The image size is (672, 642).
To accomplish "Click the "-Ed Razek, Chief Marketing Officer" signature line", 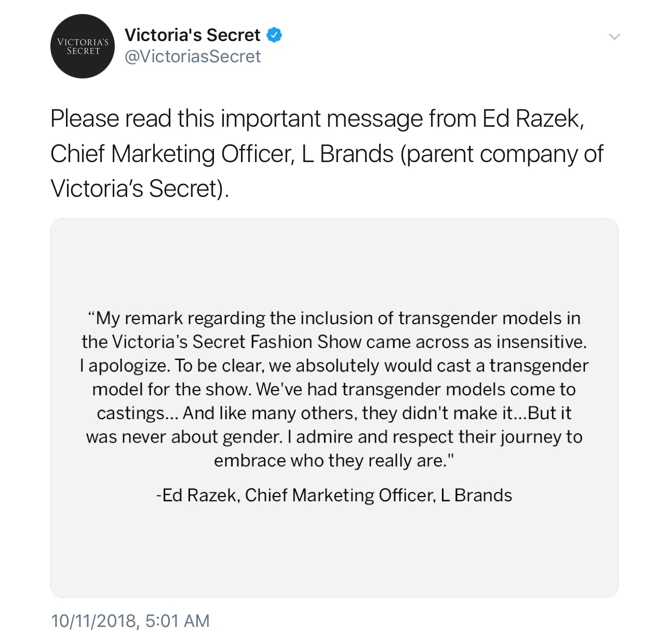I will [x=334, y=495].
